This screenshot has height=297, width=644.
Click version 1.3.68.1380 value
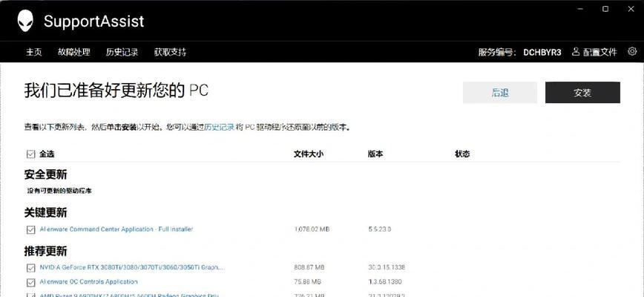pyautogui.click(x=385, y=282)
